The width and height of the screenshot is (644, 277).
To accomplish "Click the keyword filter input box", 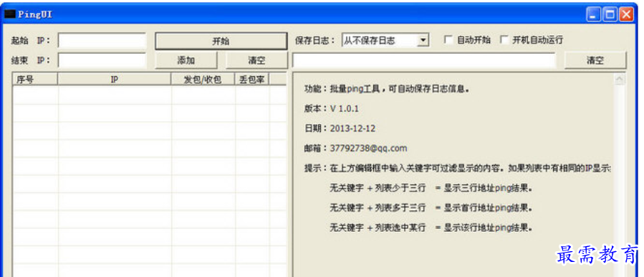I will click(424, 60).
